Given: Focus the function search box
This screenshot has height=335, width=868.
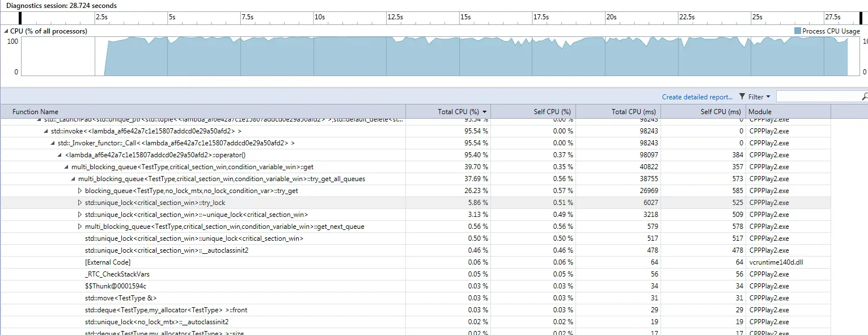Looking at the screenshot, I should pos(819,97).
